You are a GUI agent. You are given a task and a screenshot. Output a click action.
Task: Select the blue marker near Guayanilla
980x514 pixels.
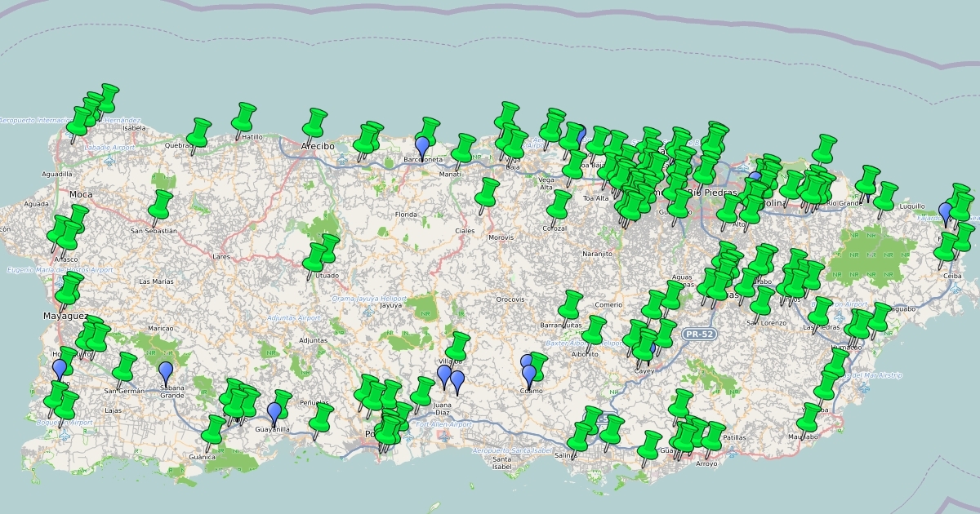coord(274,410)
